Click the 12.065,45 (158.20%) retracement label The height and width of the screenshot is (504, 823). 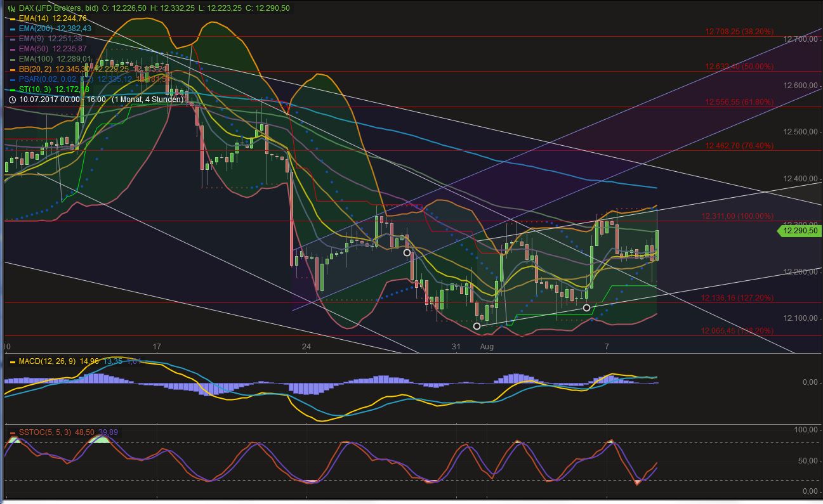736,330
